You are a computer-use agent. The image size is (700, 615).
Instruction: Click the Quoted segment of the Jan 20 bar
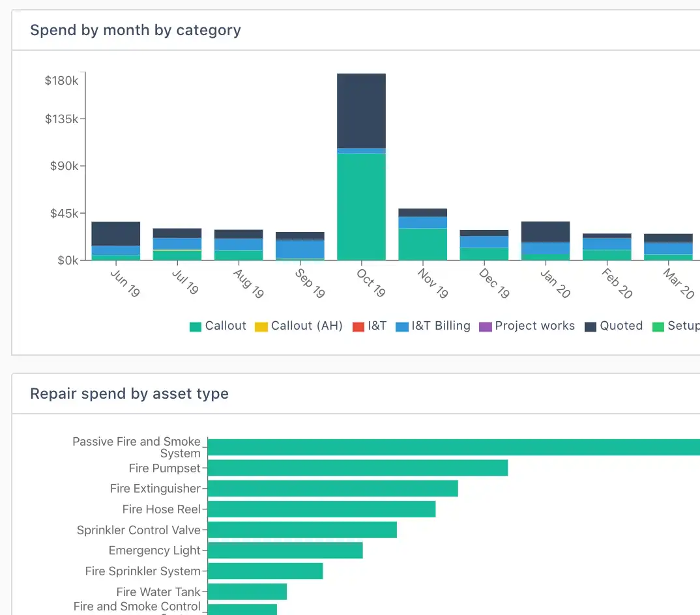(546, 232)
